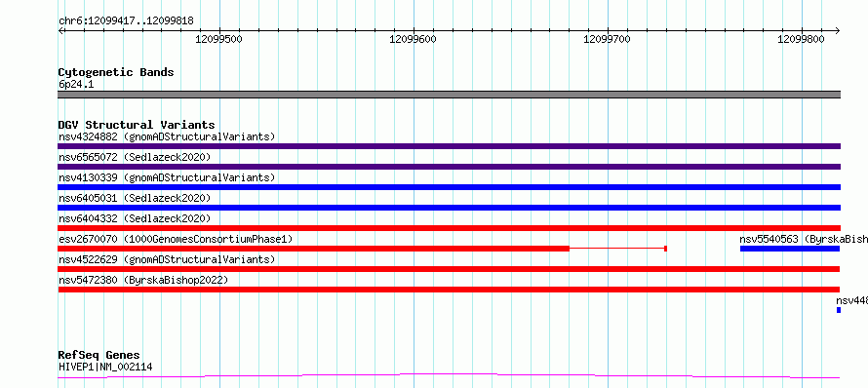Open variant label nsv4522629 (gnomADStructuralVariants)
This screenshot has width=868, height=388.
point(167,259)
